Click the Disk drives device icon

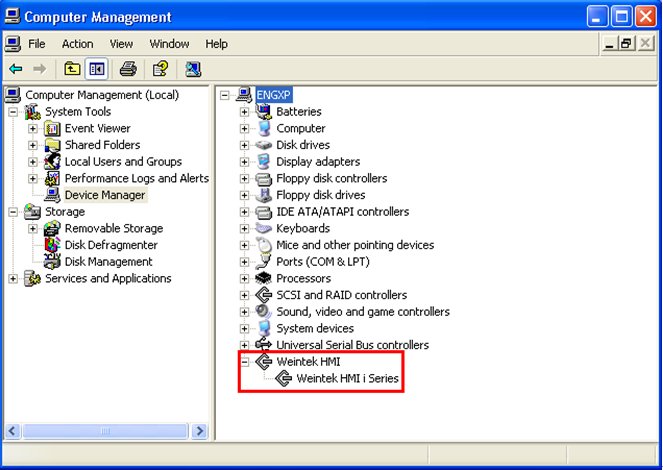(x=263, y=145)
